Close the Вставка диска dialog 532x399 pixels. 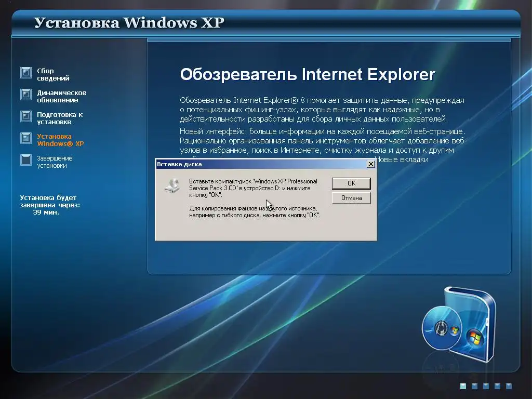[371, 164]
